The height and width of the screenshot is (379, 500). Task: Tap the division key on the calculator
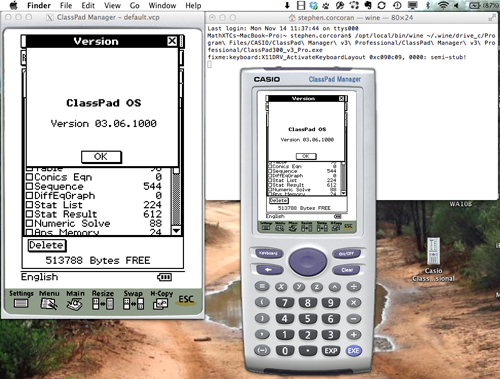coord(354,286)
